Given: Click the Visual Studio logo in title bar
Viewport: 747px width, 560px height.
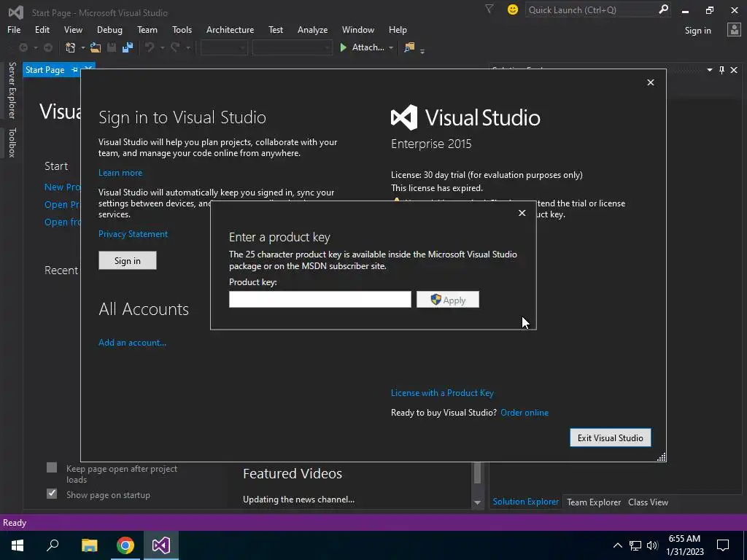Looking at the screenshot, I should coord(16,12).
